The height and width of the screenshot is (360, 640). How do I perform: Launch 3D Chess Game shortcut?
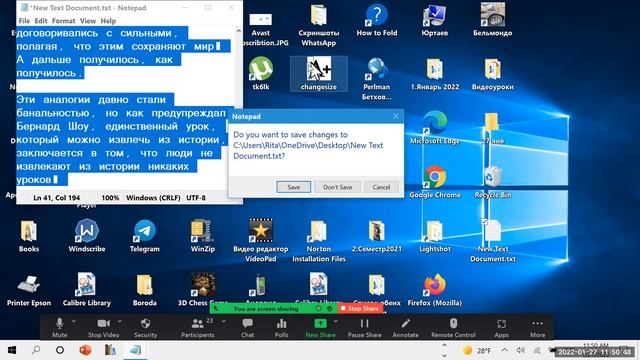pyautogui.click(x=202, y=289)
